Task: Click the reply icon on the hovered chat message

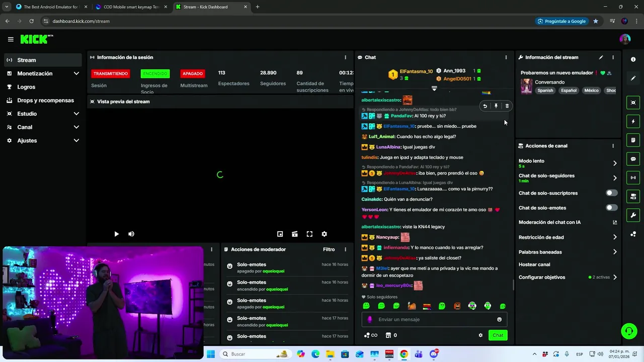Action: (485, 106)
